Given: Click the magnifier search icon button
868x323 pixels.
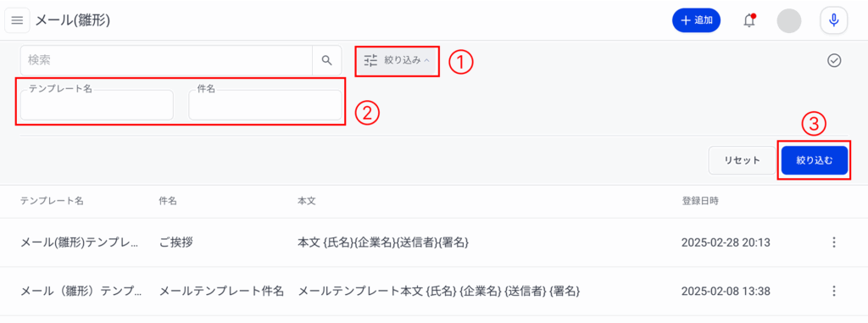Looking at the screenshot, I should pos(326,60).
